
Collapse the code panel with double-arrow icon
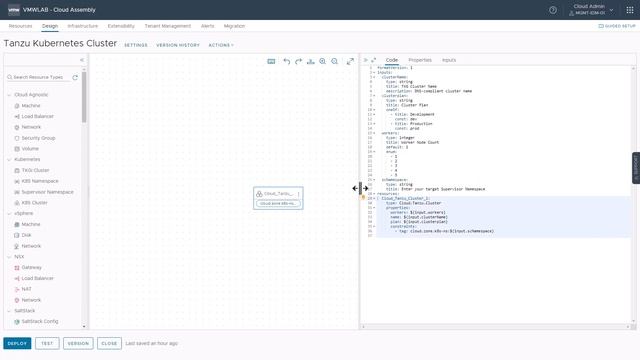click(x=366, y=60)
